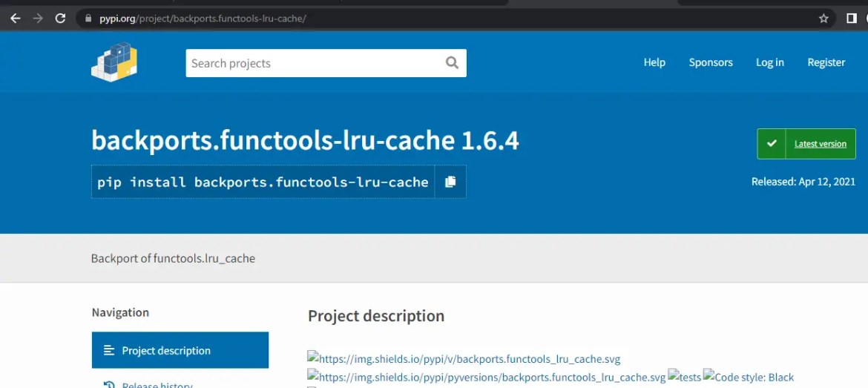Viewport: 868px width, 388px height.
Task: Click the address bar URL
Action: coord(203,19)
